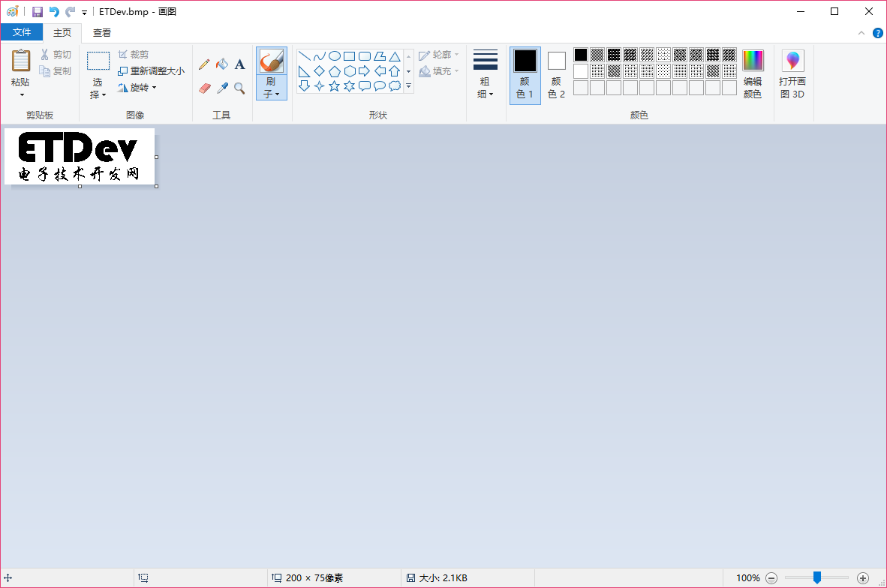
Task: Click 剪切 (Cut) button
Action: click(56, 55)
